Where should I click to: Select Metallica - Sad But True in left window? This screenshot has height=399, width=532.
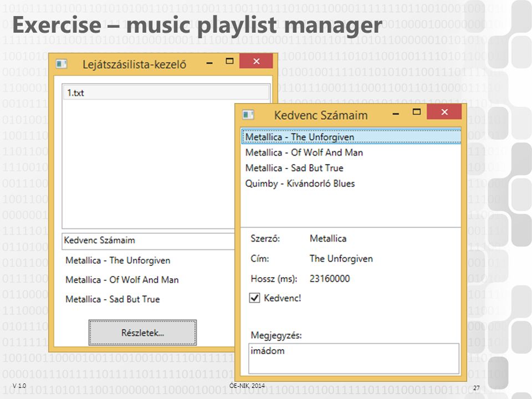112,299
